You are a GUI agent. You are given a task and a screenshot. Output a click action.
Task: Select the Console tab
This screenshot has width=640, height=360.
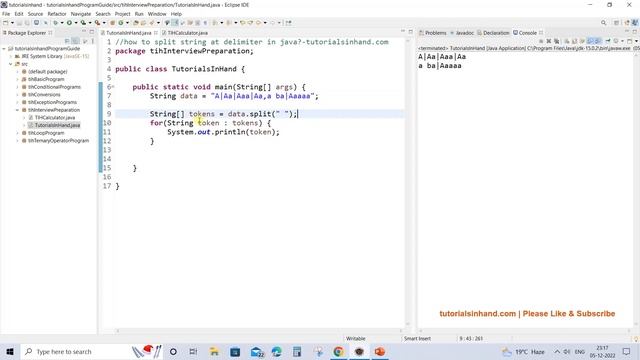[x=527, y=33]
